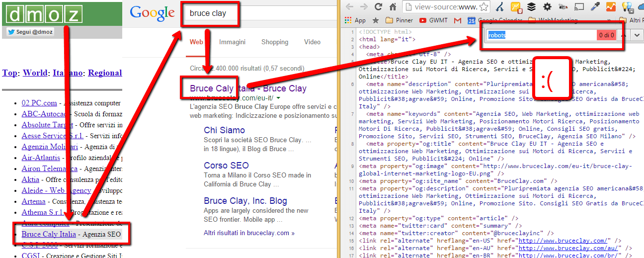Click the robots find-in-page field
Screen dimensions: 644x258
point(542,35)
